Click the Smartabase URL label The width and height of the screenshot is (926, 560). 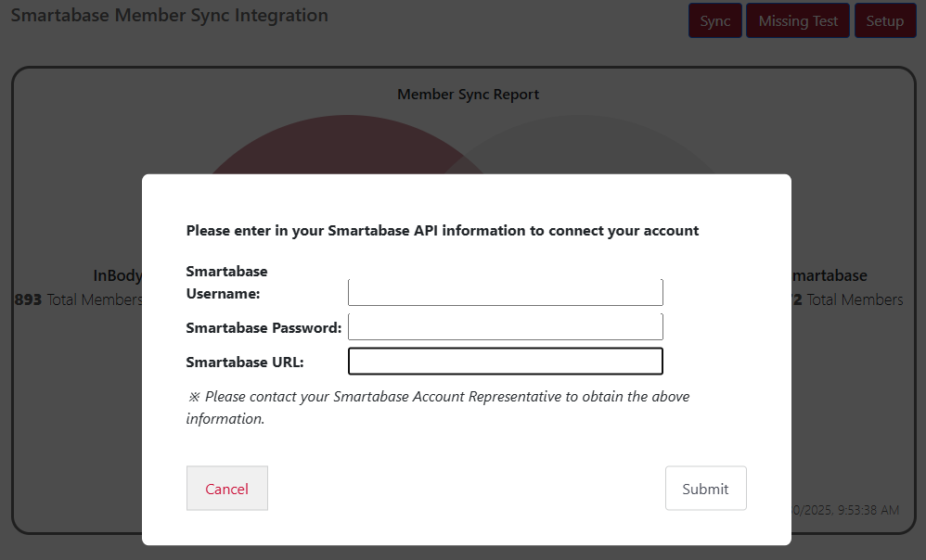point(245,363)
